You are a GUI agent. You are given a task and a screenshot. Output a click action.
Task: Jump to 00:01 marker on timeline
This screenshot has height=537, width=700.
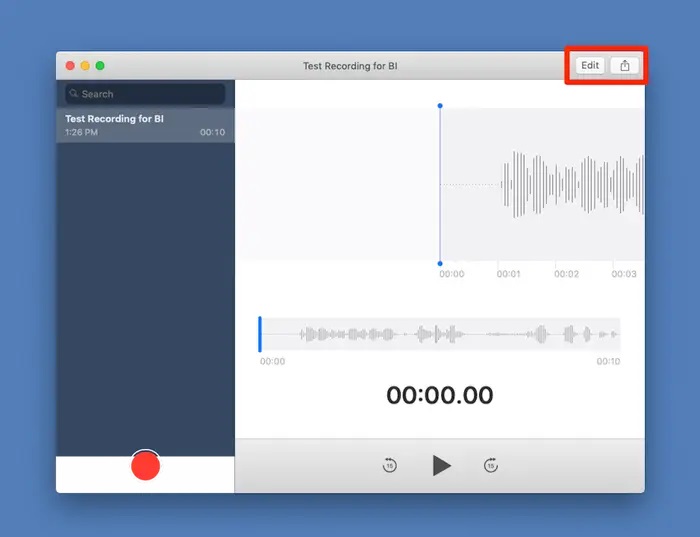(x=508, y=274)
